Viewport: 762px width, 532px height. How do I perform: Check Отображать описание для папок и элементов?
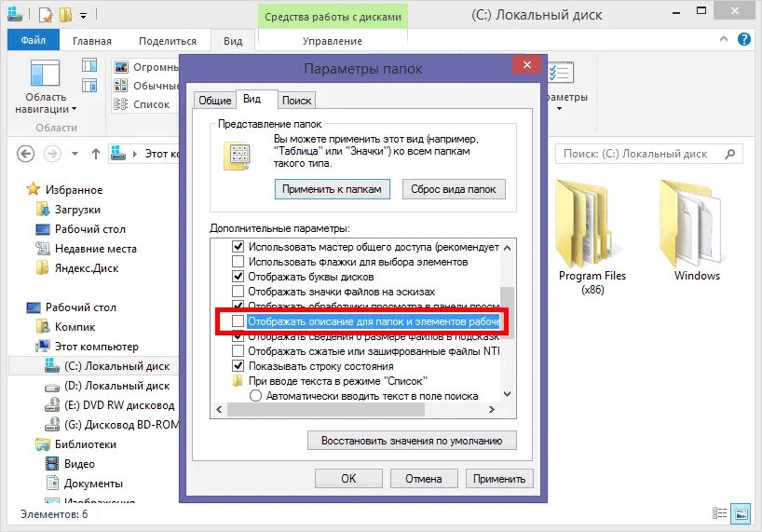(x=238, y=321)
